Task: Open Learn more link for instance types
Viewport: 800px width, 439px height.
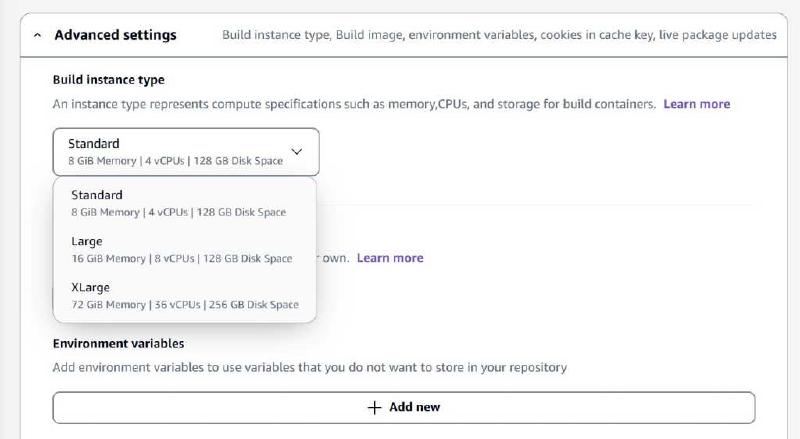Action: click(696, 104)
